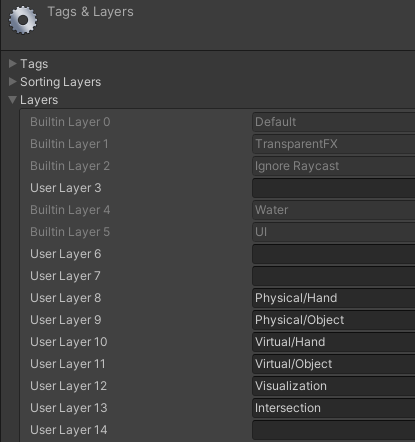Screen dimensions: 415x442
Task: Collapse the Layers section
Action: pos(13,100)
